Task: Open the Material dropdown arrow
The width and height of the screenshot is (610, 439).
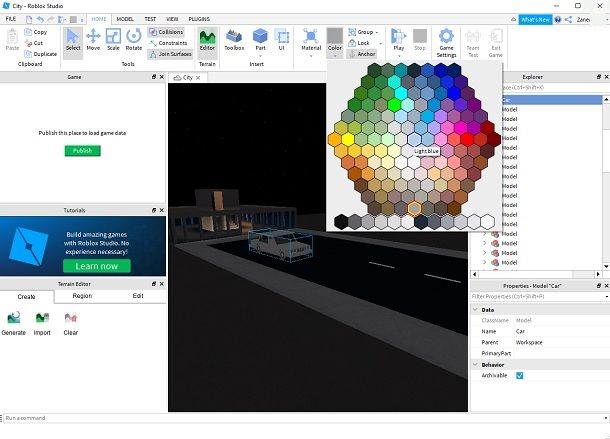Action: click(311, 56)
